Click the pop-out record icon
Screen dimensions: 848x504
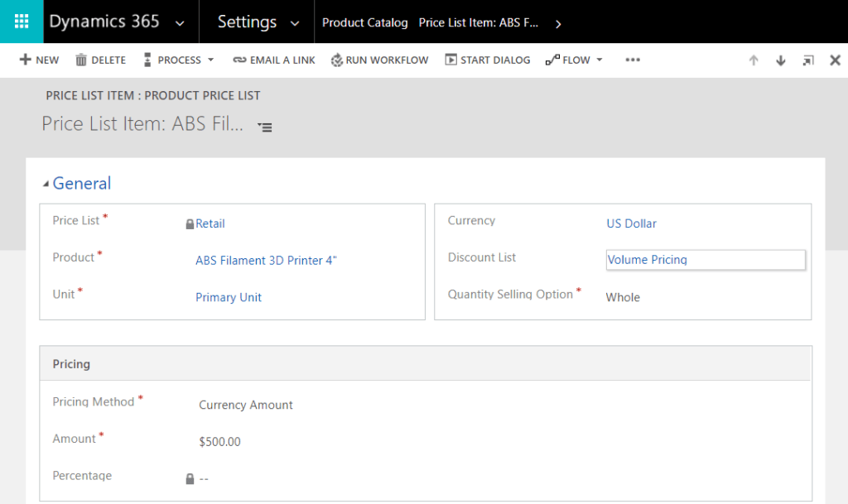807,60
